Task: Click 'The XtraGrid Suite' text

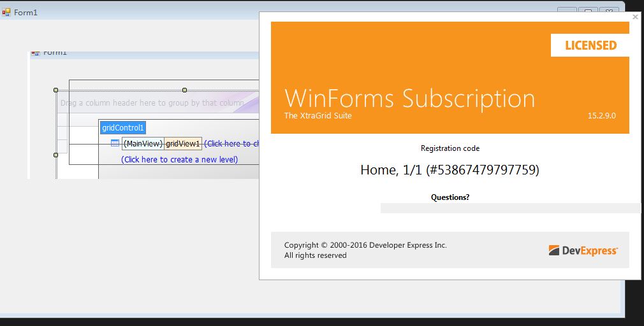Action: pyautogui.click(x=318, y=116)
